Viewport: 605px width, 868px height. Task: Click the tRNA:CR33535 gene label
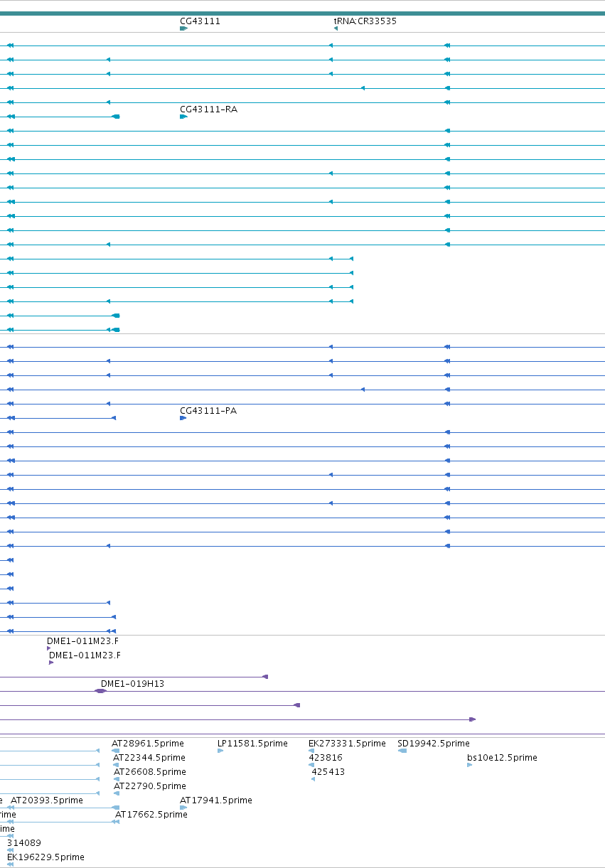365,21
